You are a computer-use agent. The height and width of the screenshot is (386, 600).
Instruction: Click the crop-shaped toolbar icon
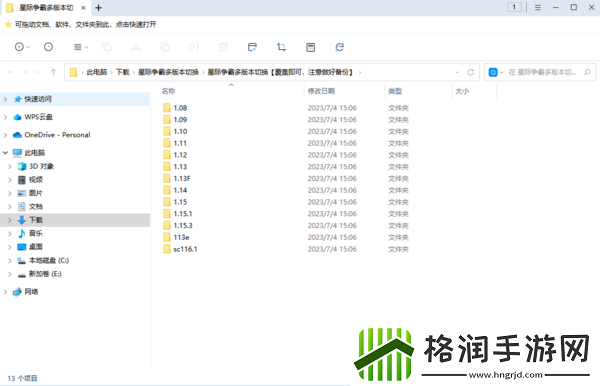(x=281, y=47)
